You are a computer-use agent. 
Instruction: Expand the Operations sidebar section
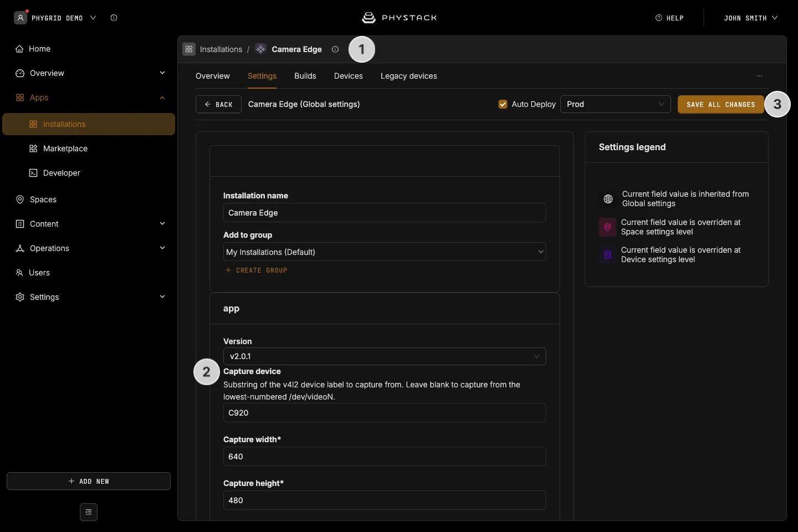pyautogui.click(x=162, y=248)
